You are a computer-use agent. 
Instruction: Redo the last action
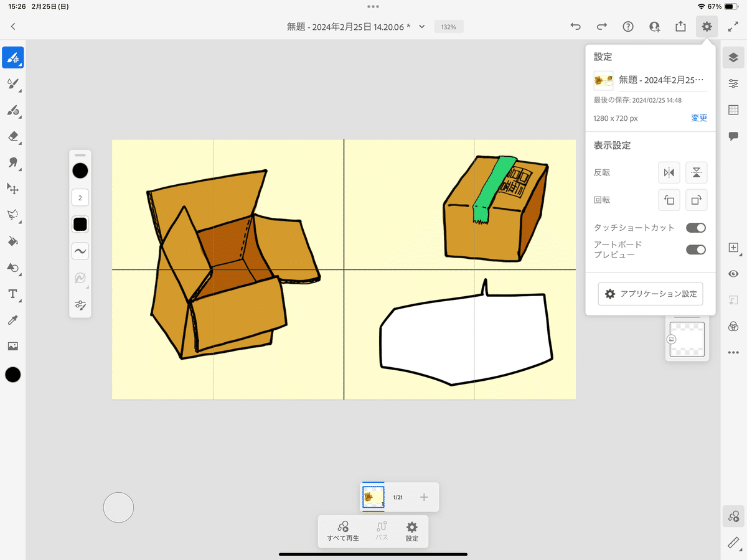click(602, 26)
